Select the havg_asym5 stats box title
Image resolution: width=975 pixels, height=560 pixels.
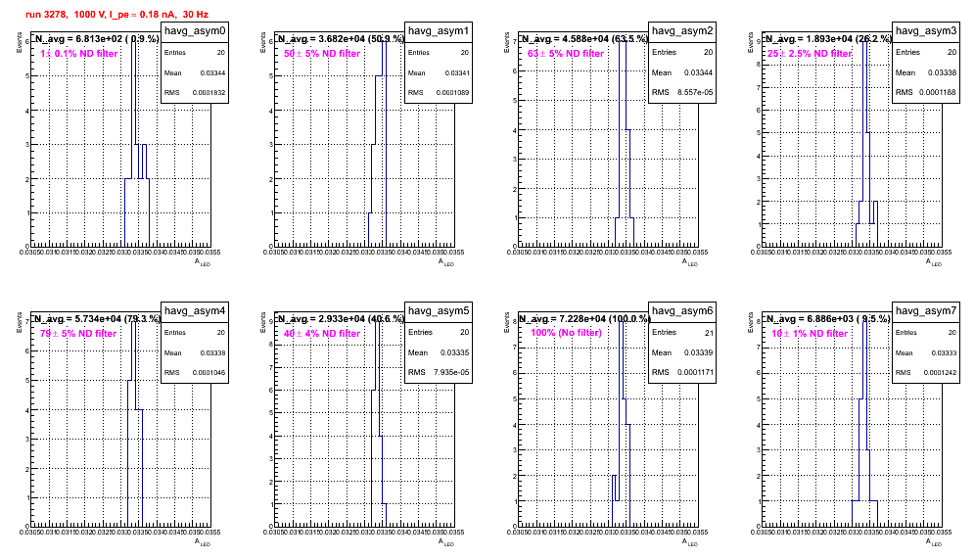tap(439, 311)
